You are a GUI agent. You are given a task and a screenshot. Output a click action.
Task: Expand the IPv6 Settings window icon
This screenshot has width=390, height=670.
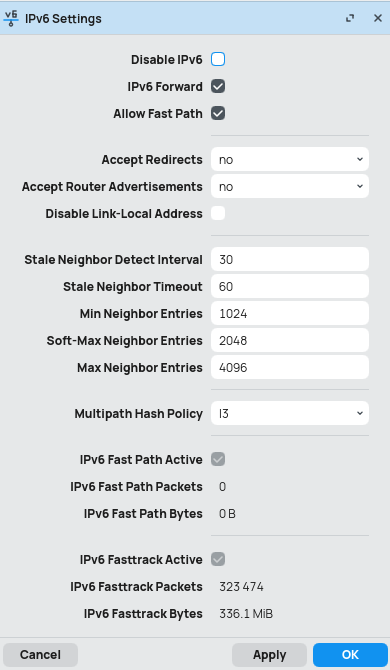[350, 18]
